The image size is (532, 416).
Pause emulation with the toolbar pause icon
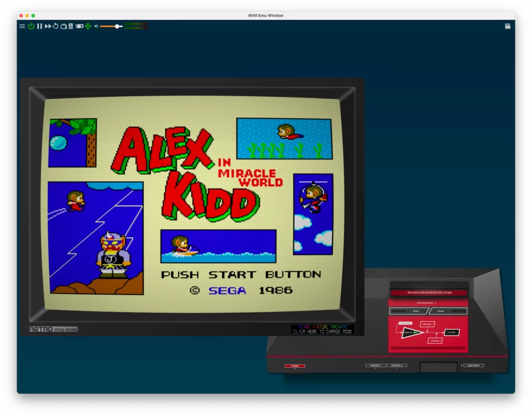tap(39, 26)
